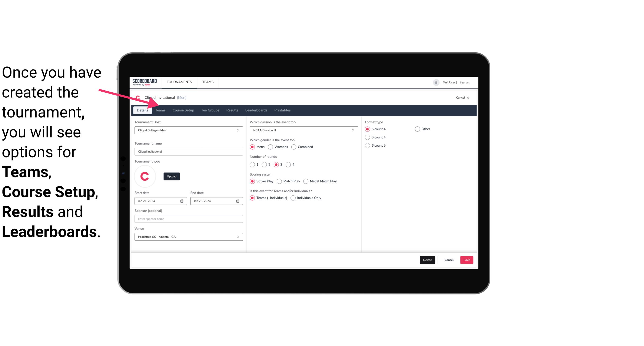Switch to the Course Setup tab

tap(183, 110)
